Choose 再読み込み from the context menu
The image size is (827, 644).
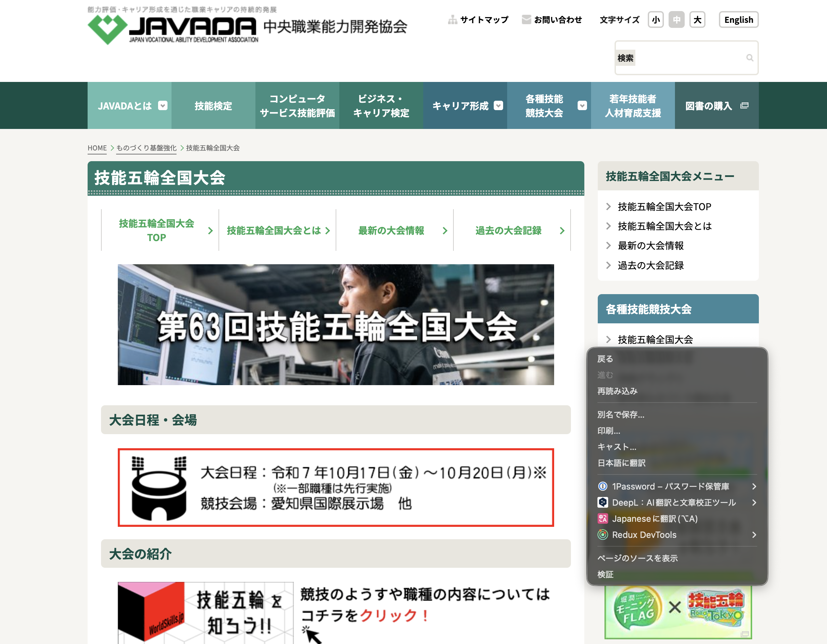617,391
